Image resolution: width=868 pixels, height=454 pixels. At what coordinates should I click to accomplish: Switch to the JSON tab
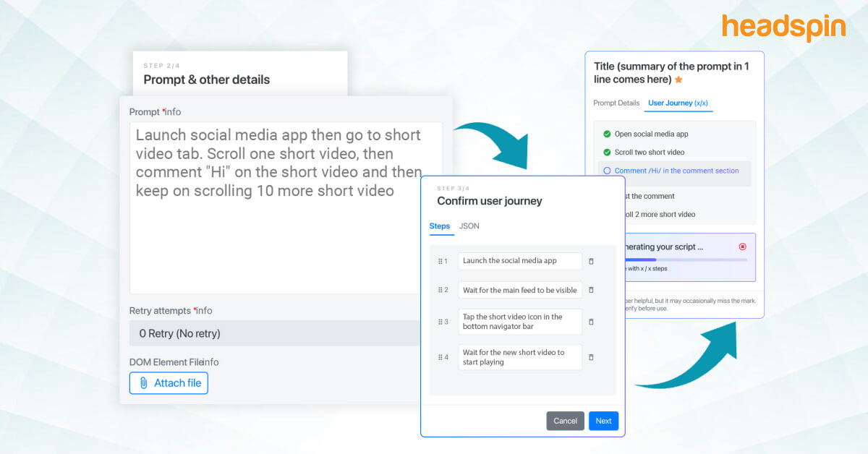click(469, 226)
